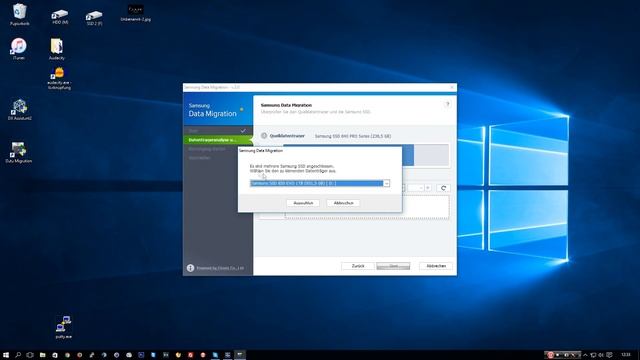The width and height of the screenshot is (640, 360).
Task: Select the first completed step with checkmark
Action: tap(218, 131)
